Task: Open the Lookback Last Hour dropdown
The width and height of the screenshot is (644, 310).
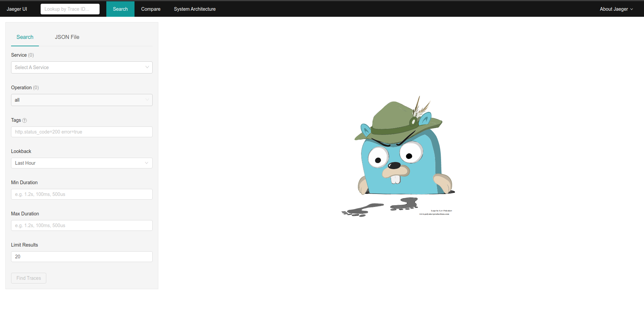Action: tap(82, 163)
